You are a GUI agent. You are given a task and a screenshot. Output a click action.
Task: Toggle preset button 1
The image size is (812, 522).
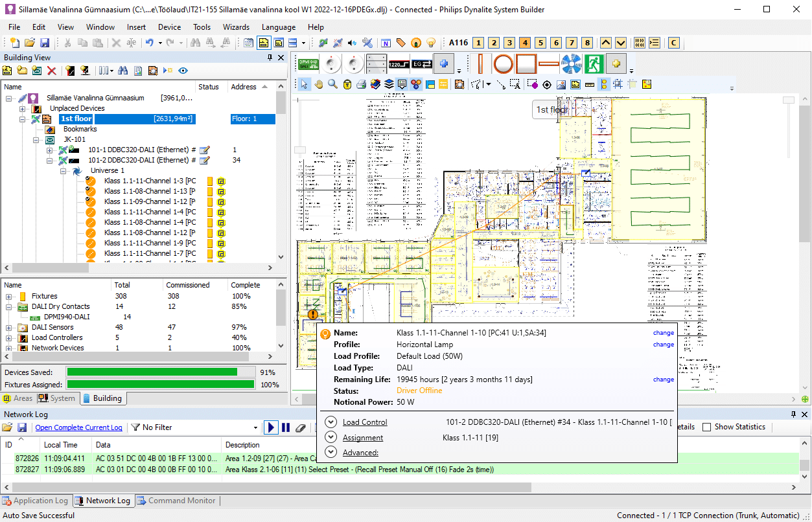[478, 43]
